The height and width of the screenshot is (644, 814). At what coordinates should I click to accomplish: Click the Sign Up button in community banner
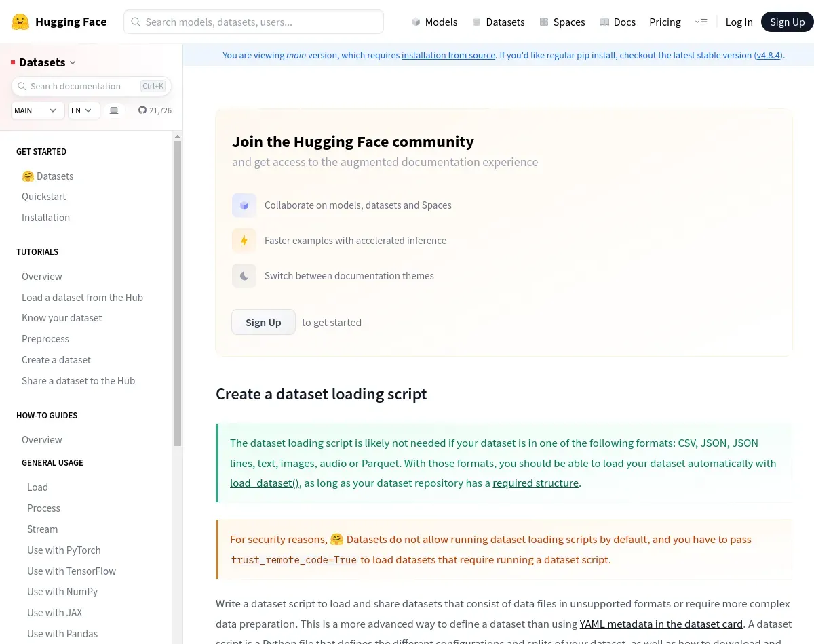pyautogui.click(x=263, y=322)
